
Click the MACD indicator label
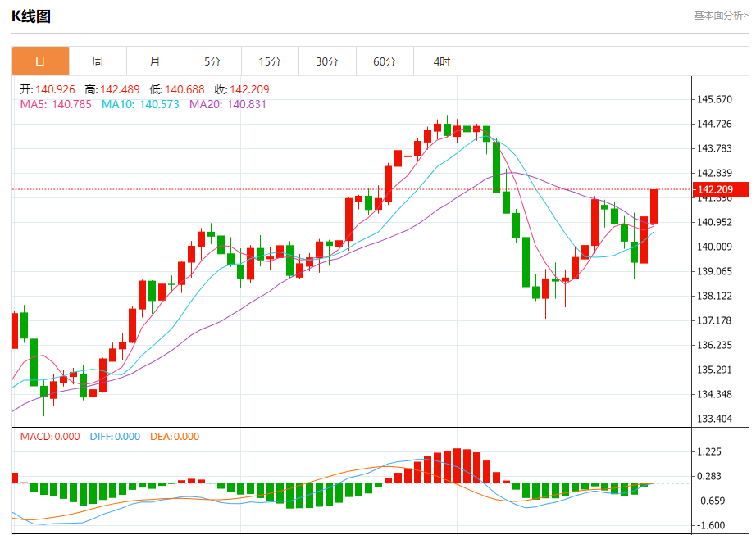click(50, 437)
